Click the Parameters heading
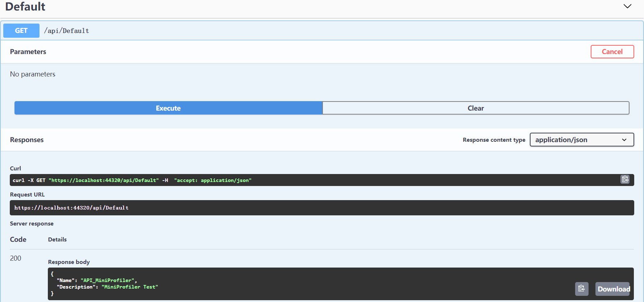 [28, 51]
